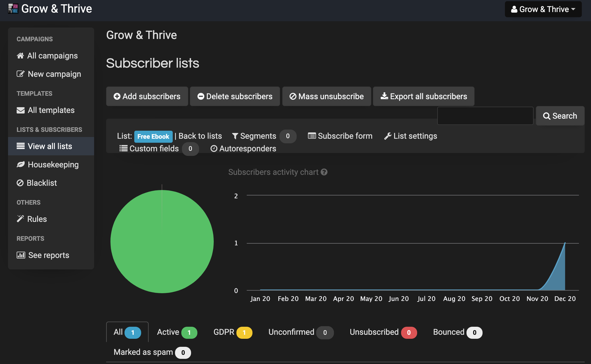Switch to the Active subscribers tab
Screen dimensions: 591x364
[177, 332]
